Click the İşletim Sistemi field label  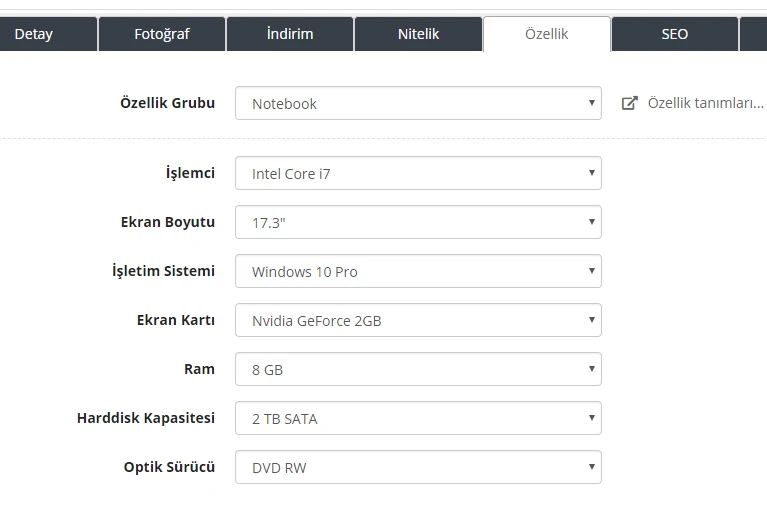[x=163, y=271]
